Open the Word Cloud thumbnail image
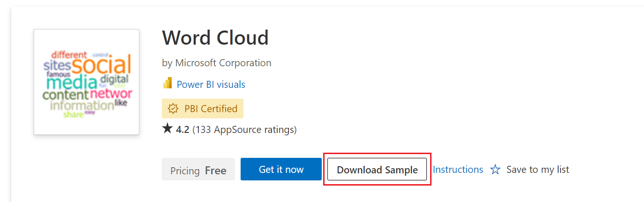This screenshot has width=644, height=202. pos(86,82)
